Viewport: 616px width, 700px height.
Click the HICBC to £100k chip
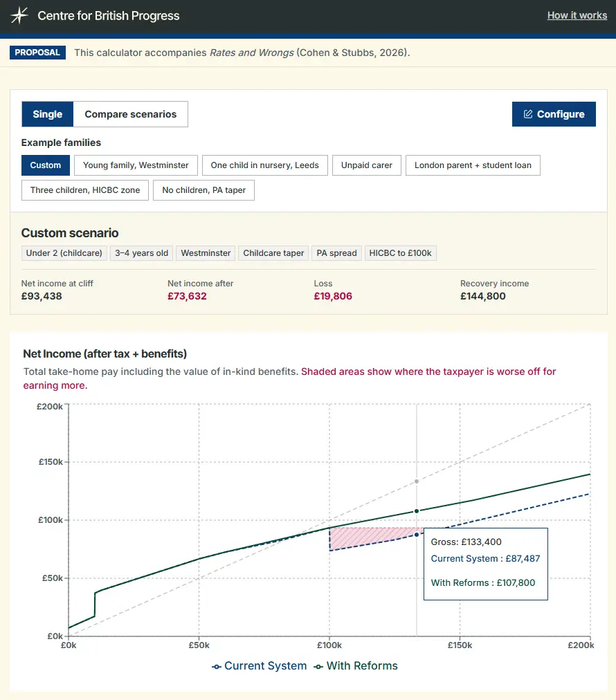click(400, 252)
